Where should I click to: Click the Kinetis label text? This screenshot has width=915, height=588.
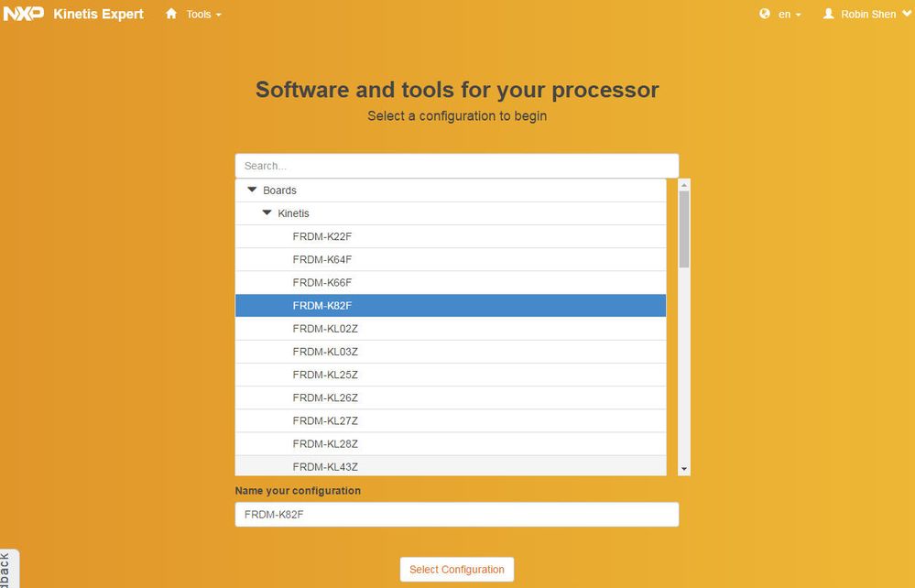pos(293,213)
